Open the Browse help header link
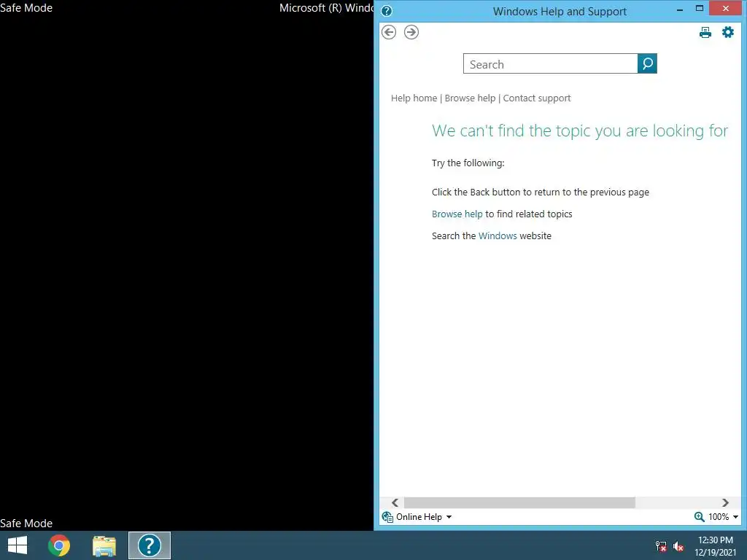This screenshot has width=747, height=560. pyautogui.click(x=470, y=98)
